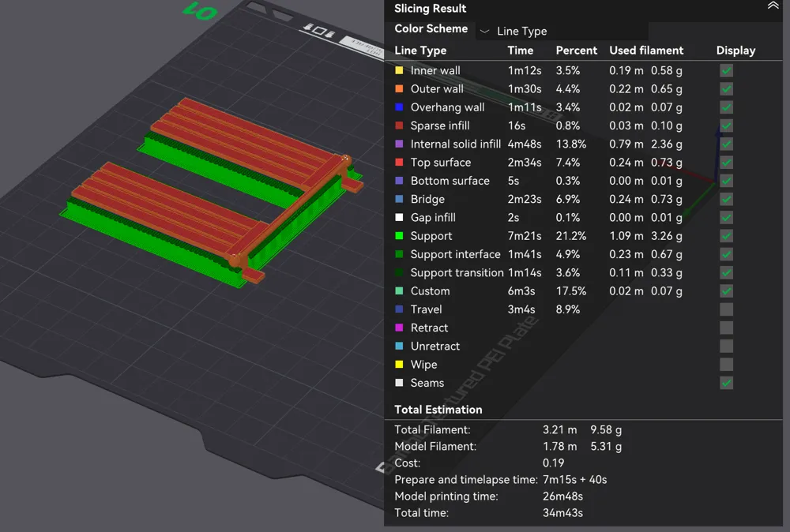Click the Time column header
790x532 pixels.
520,51
